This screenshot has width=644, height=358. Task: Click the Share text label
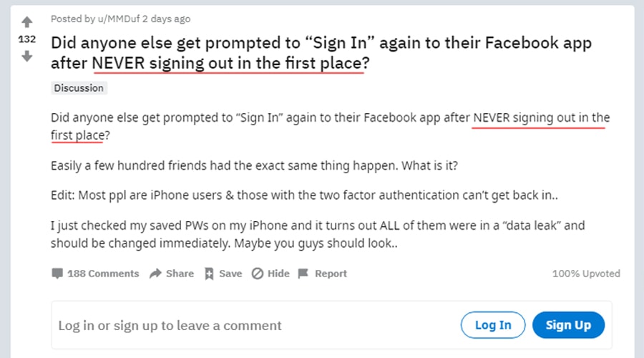tap(180, 274)
